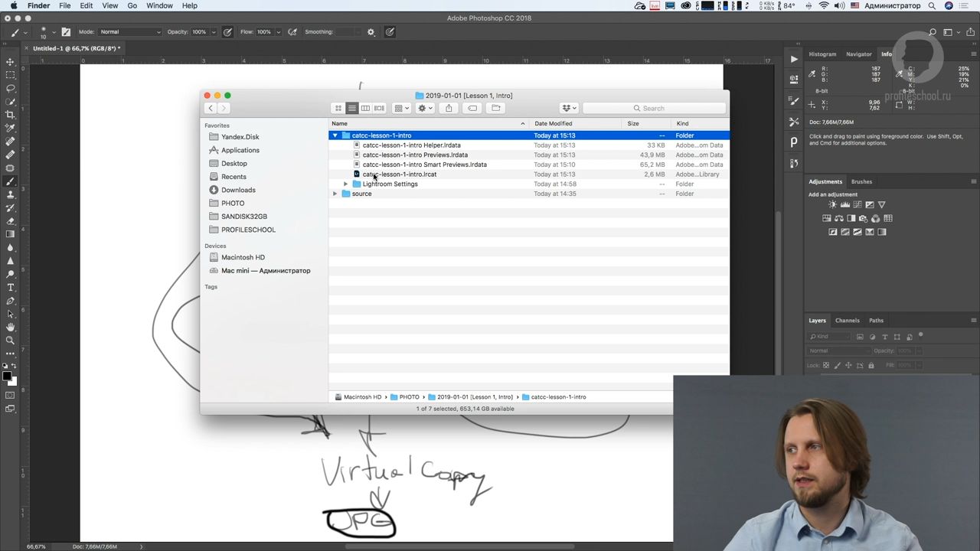Collapse the catcc-lesson-1-intro folder
Image resolution: width=980 pixels, height=551 pixels.
coord(335,135)
